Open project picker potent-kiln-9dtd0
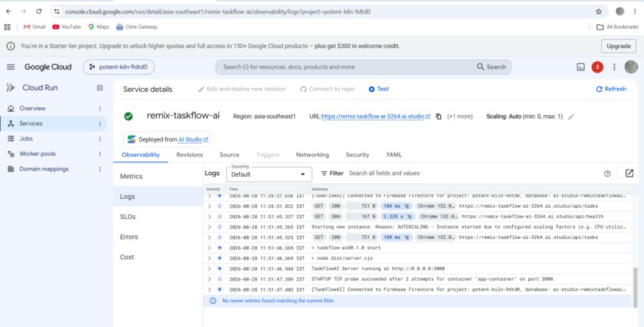Image resolution: width=644 pixels, height=327 pixels. click(x=119, y=67)
